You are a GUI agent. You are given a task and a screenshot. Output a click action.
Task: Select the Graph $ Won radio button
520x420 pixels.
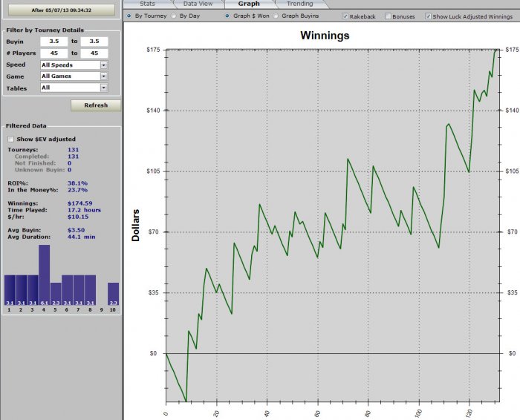(227, 16)
